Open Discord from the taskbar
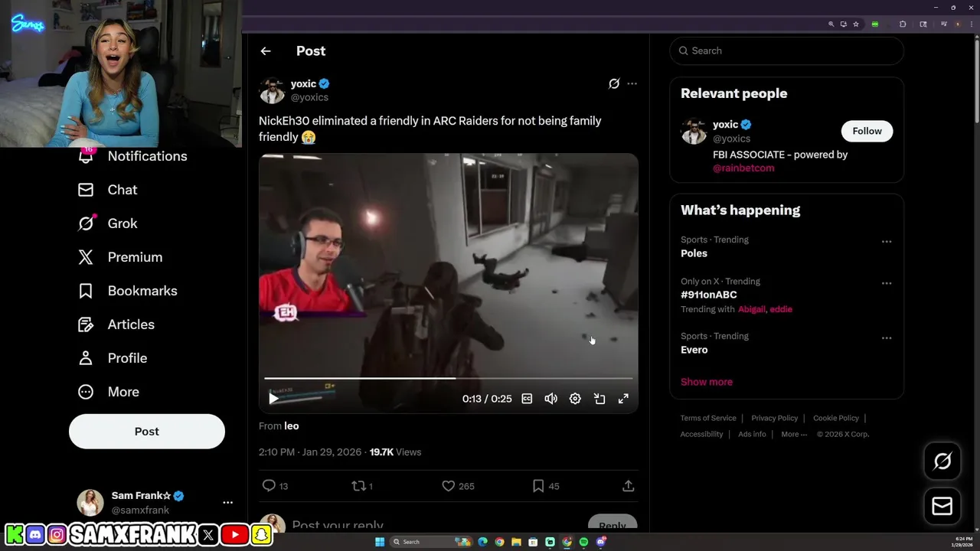This screenshot has height=551, width=980. point(601,542)
